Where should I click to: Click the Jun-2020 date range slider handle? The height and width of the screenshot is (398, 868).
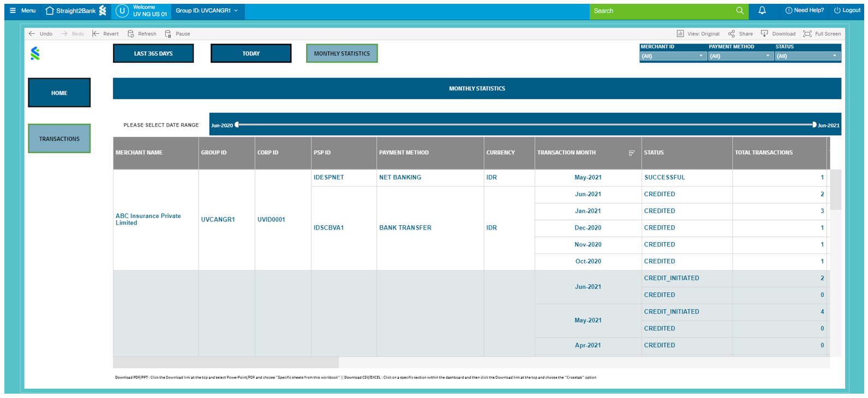point(237,125)
